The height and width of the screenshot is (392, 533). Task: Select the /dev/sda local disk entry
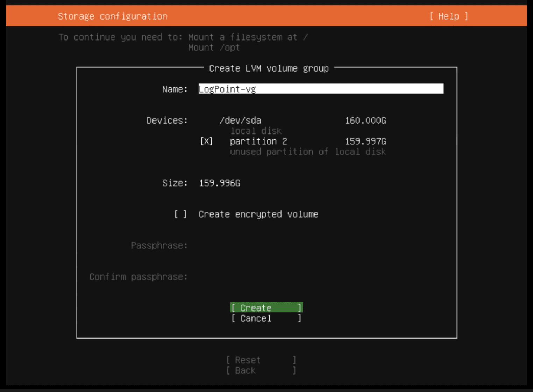[240, 120]
